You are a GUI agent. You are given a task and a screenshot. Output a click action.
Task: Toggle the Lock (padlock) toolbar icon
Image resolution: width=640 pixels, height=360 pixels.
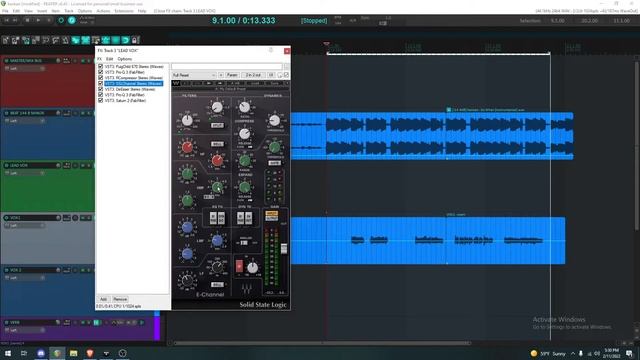click(x=136, y=40)
